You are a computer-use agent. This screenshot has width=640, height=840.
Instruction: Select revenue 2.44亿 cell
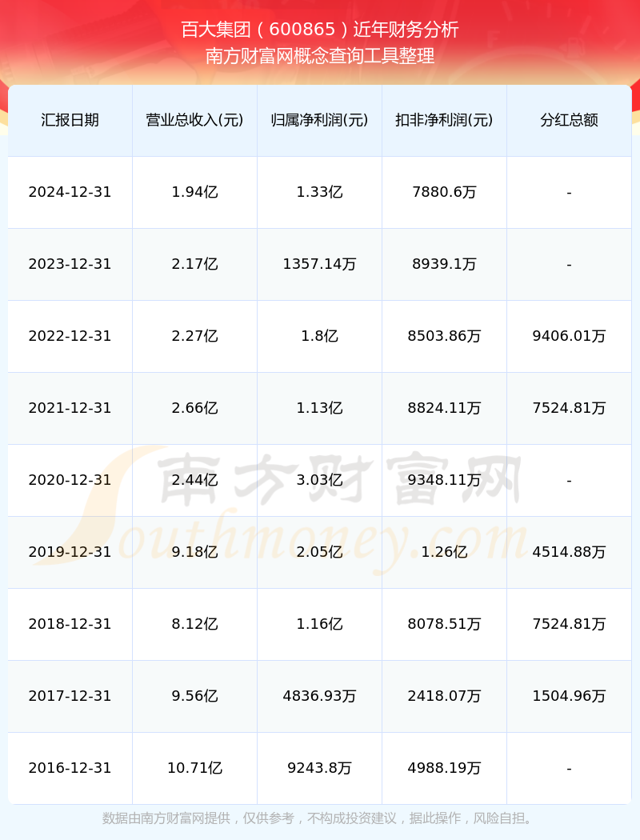(x=195, y=480)
